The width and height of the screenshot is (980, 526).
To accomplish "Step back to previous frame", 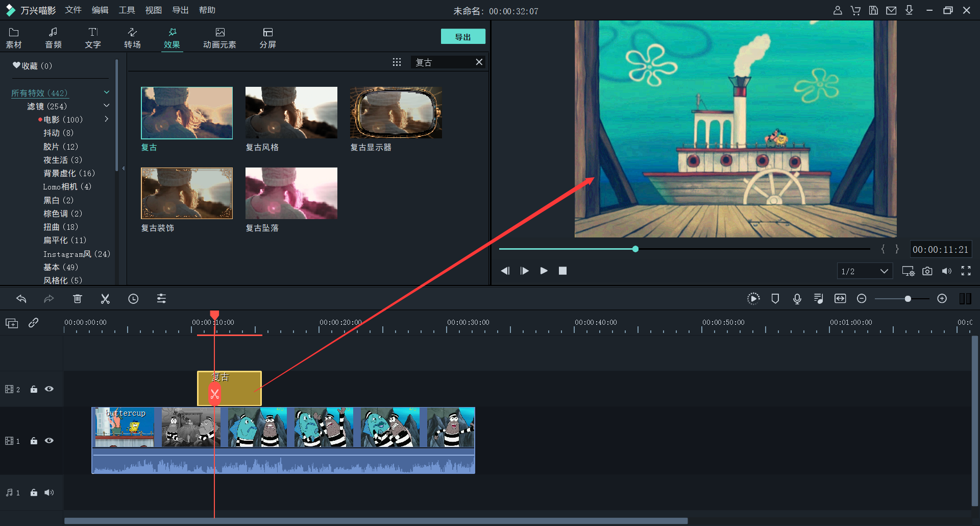I will pyautogui.click(x=505, y=271).
